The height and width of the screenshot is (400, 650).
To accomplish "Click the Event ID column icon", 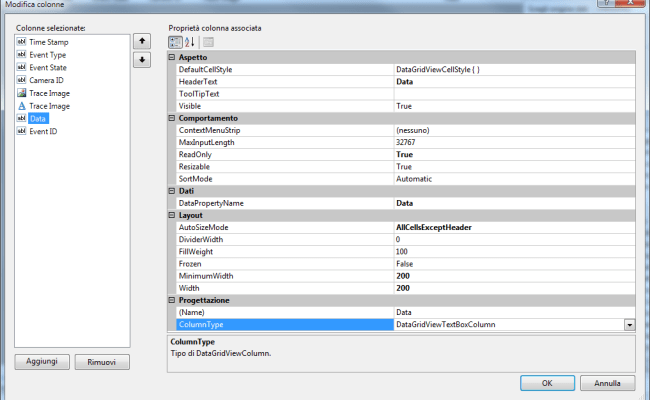I will [x=22, y=131].
